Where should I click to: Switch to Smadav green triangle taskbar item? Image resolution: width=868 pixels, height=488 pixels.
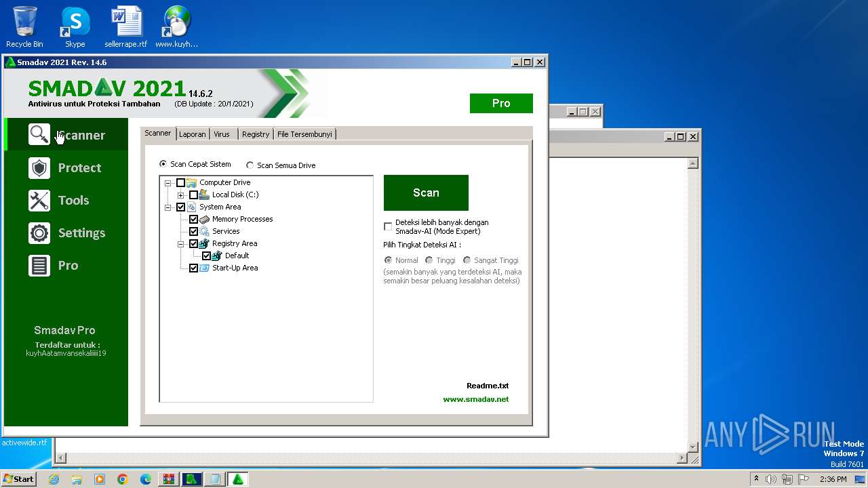238,479
